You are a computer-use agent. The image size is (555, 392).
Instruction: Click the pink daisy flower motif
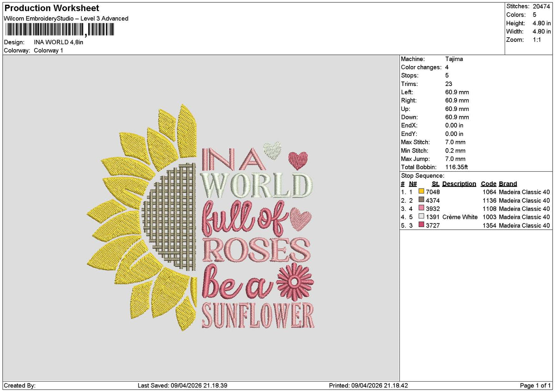coord(295,282)
